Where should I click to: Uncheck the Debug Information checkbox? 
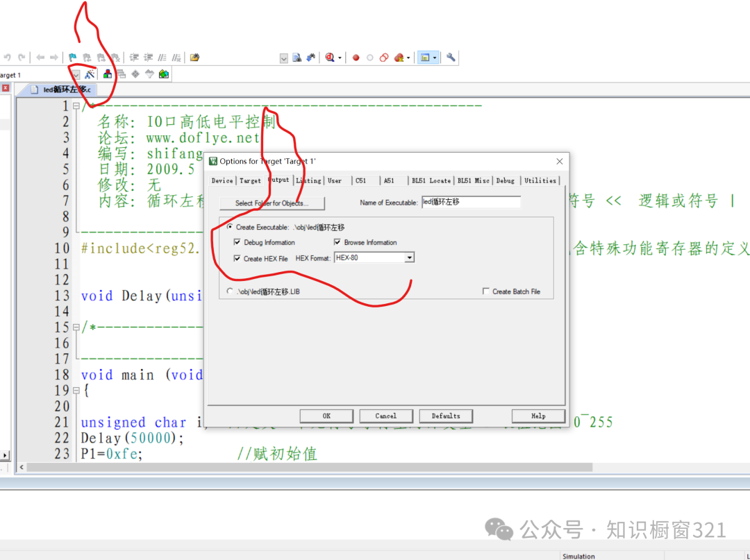click(x=237, y=241)
